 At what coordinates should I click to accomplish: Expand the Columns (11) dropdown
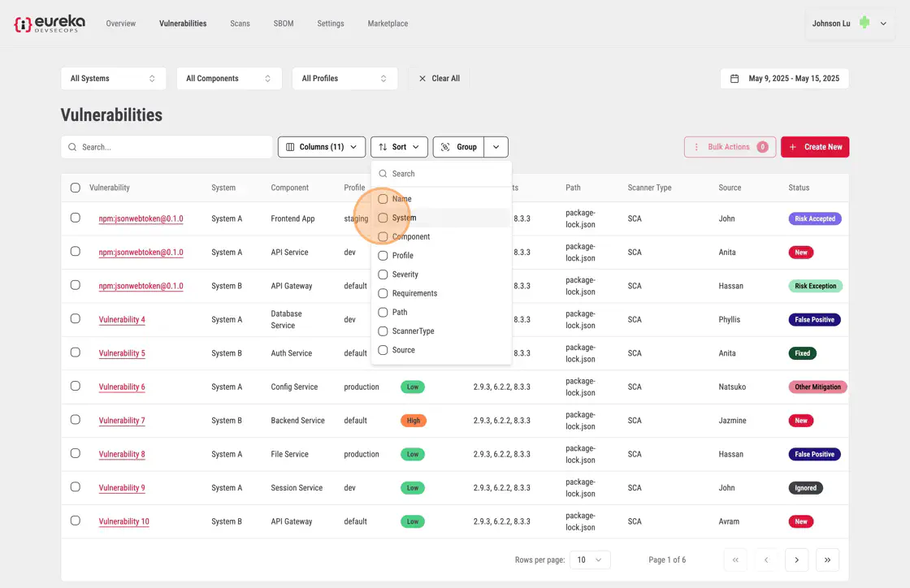321,147
